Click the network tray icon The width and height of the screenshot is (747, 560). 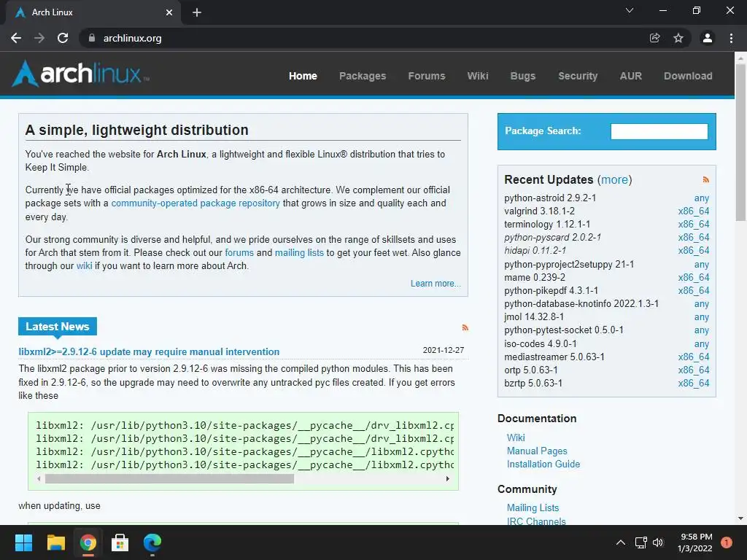pos(640,542)
